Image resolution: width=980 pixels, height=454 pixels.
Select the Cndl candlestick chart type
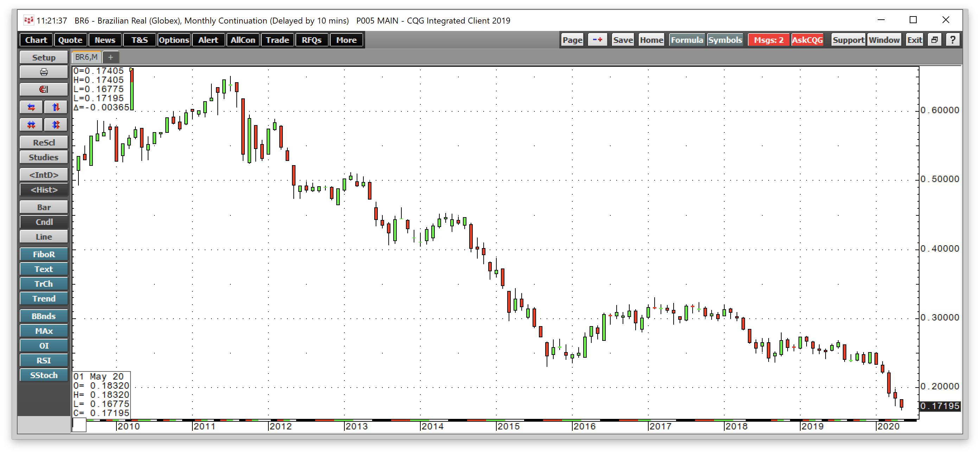[x=44, y=222]
